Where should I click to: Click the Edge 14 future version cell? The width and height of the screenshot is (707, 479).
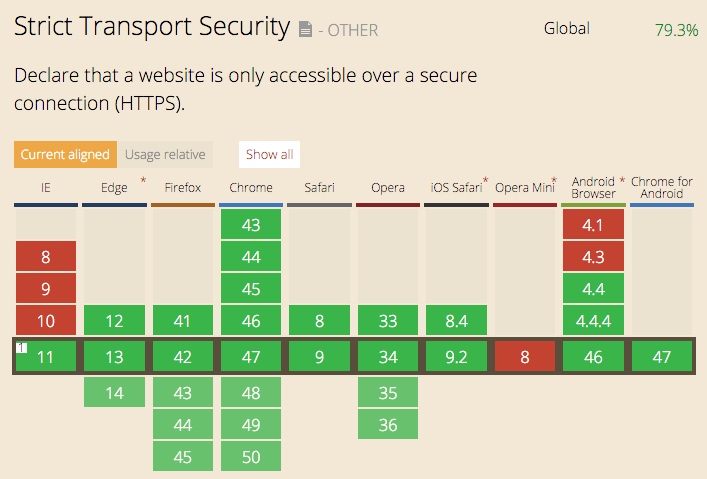pyautogui.click(x=115, y=393)
